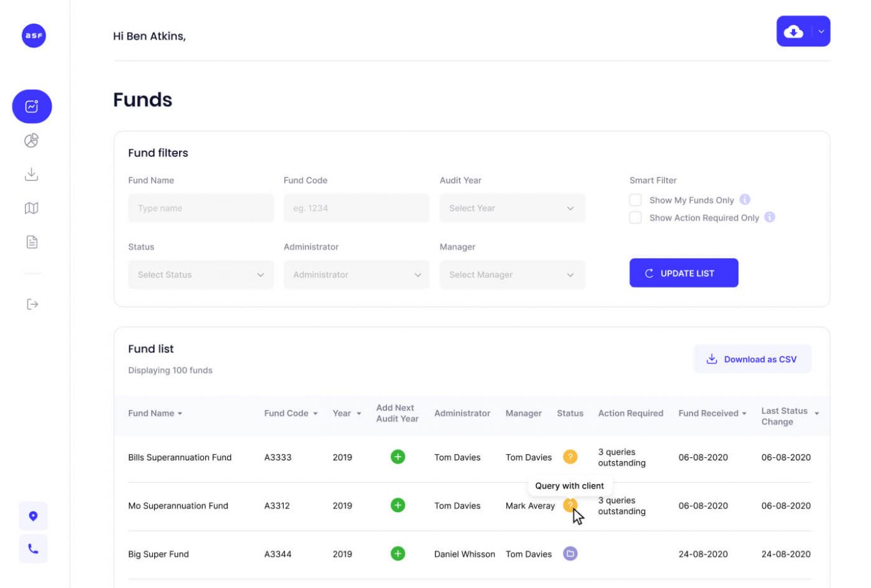Open the document icon in sidebar
871x588 pixels.
[x=31, y=242]
